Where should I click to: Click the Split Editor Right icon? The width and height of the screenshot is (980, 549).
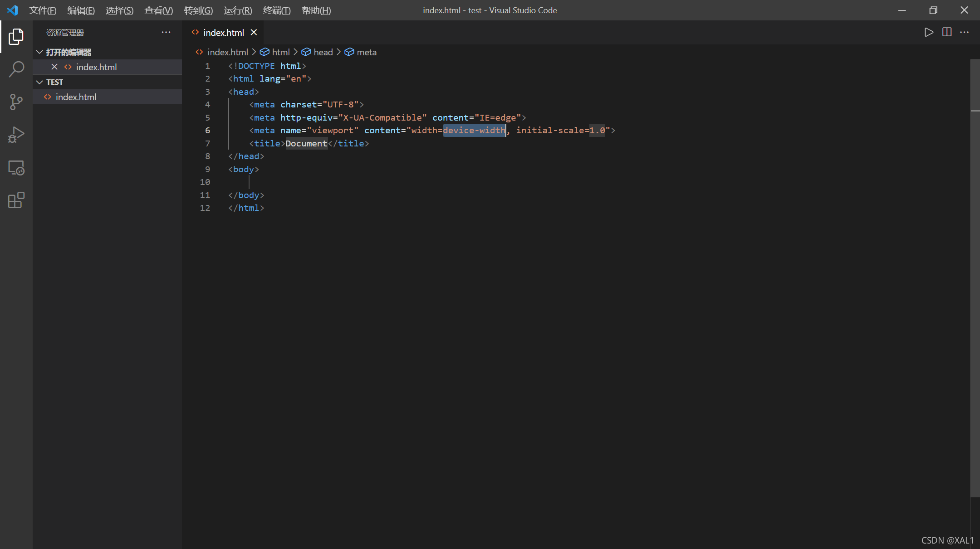(947, 32)
